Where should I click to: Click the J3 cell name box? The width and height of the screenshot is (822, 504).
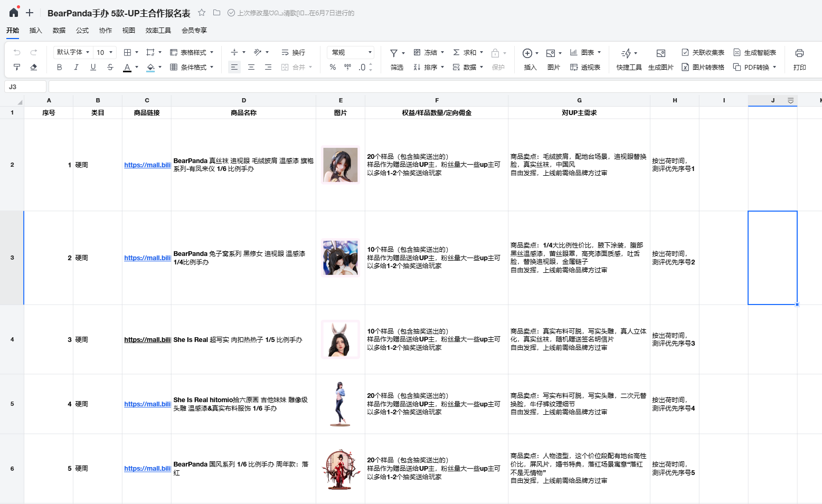tap(25, 87)
